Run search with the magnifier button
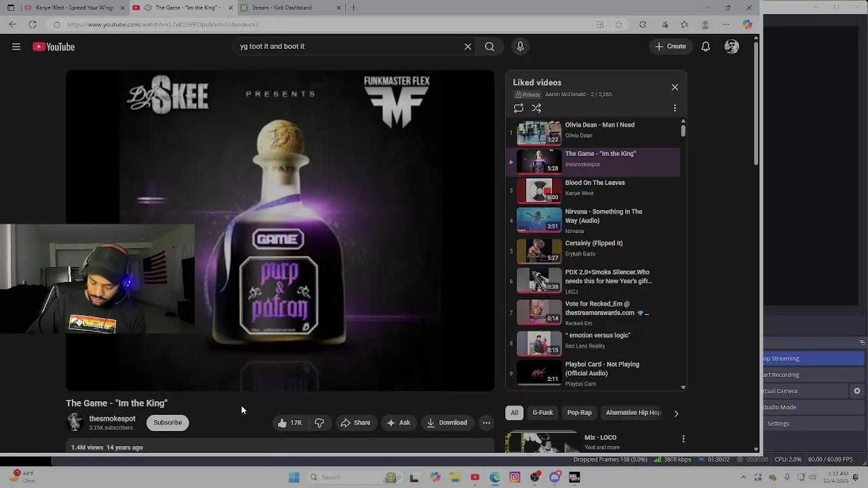This screenshot has height=488, width=868. point(490,47)
